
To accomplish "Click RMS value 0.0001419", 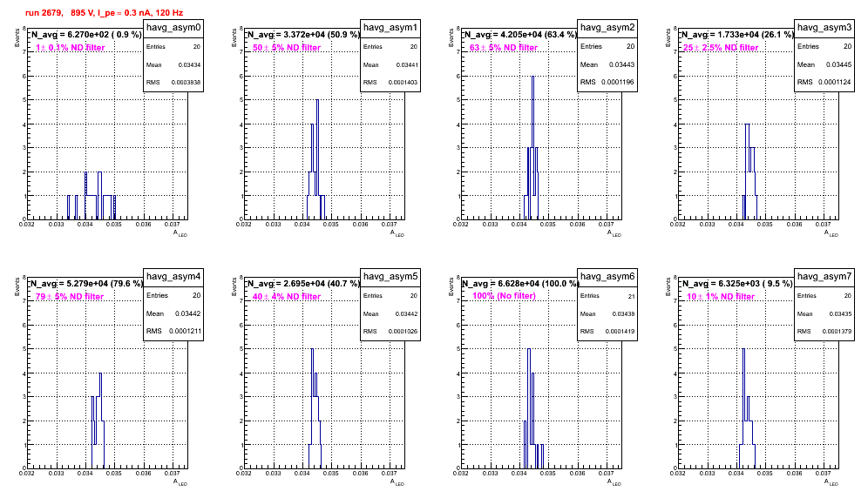I will tap(620, 331).
